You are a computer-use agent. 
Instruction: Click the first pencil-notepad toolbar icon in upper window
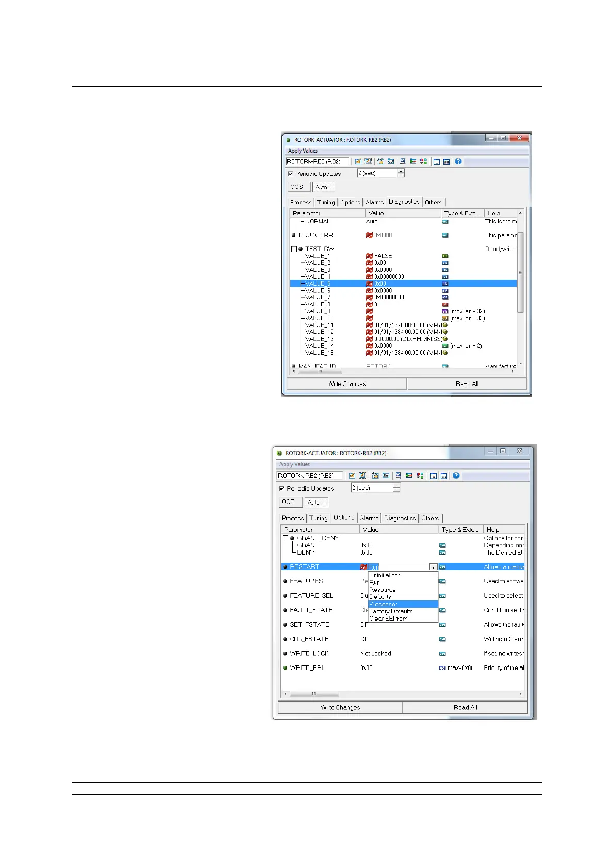click(x=358, y=161)
